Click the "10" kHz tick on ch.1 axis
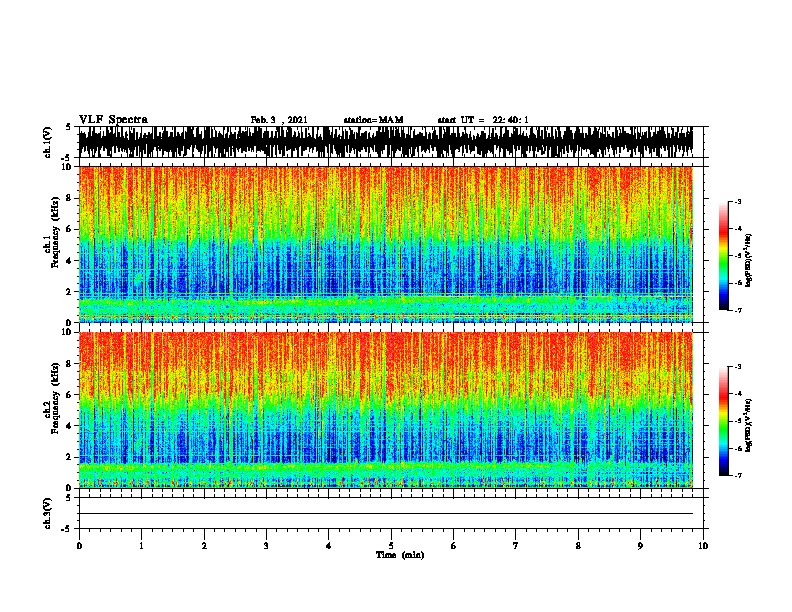The image size is (792, 612). 69,167
